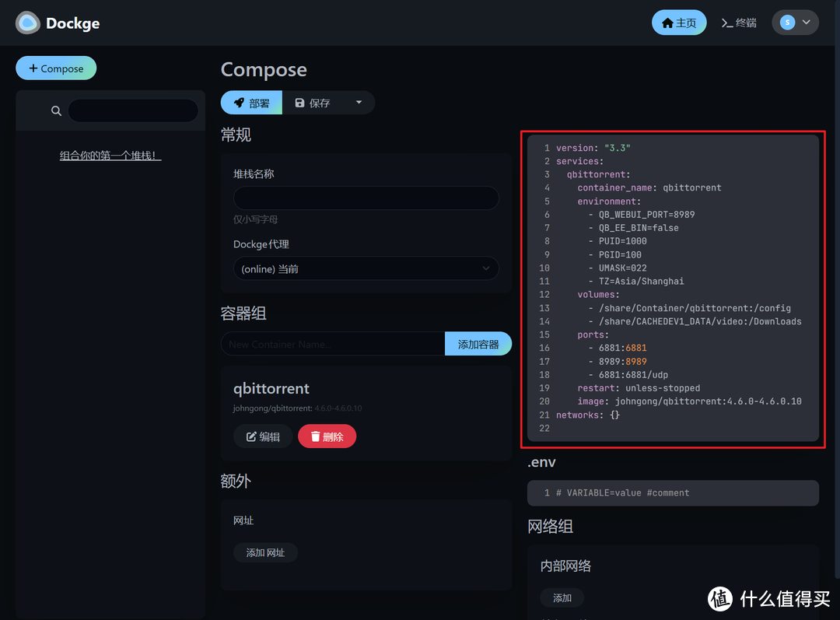Viewport: 840px width, 620px height.
Task: Click the version line in YAML editor
Action: (593, 148)
